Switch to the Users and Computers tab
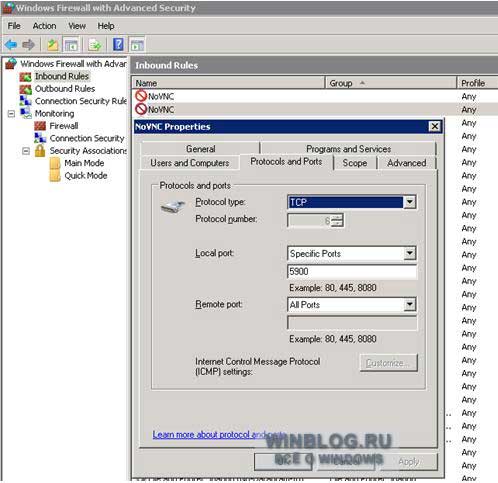This screenshot has width=498, height=483. point(190,163)
